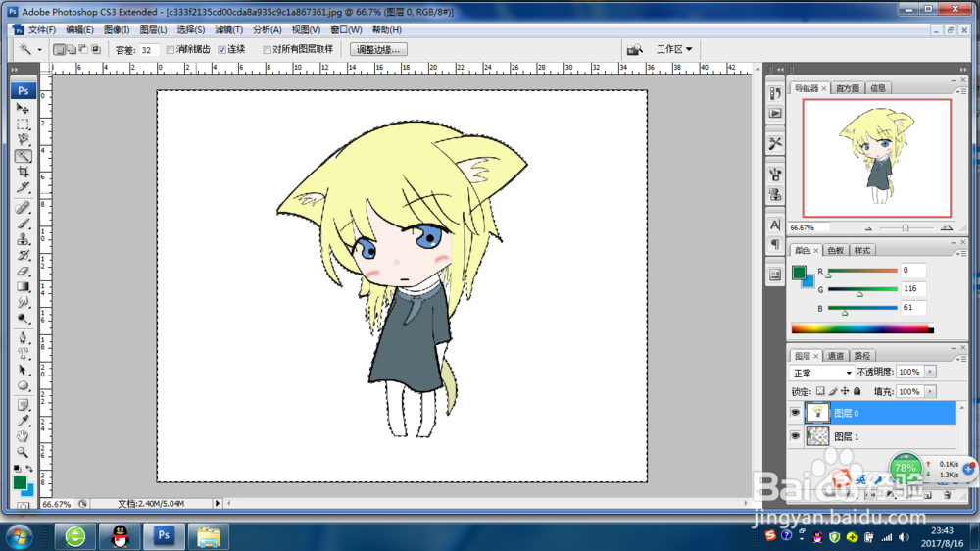
Task: Select the History Brush tool
Action: 24,255
